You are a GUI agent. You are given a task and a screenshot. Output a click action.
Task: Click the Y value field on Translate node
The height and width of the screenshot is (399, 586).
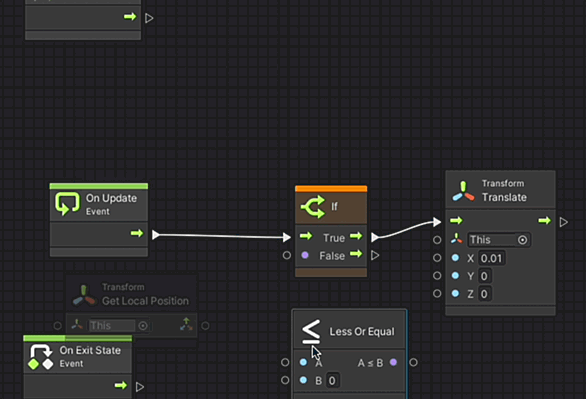tap(484, 276)
